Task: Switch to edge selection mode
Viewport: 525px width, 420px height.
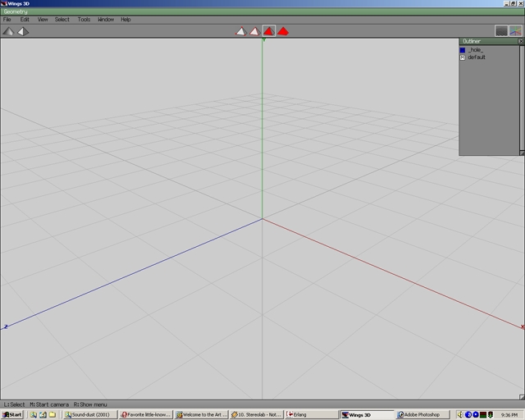Action: coord(255,31)
